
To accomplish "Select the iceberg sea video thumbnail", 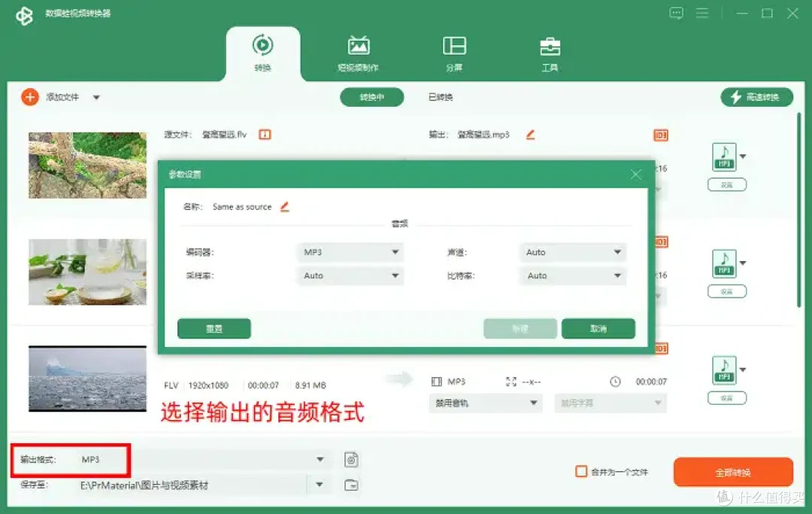I will 87,379.
